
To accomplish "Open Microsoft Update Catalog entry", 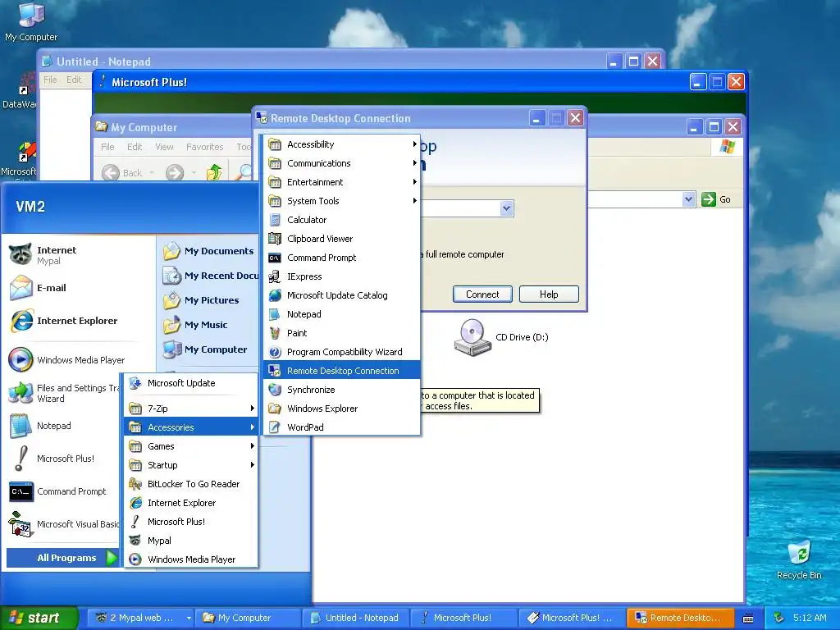I will click(342, 295).
